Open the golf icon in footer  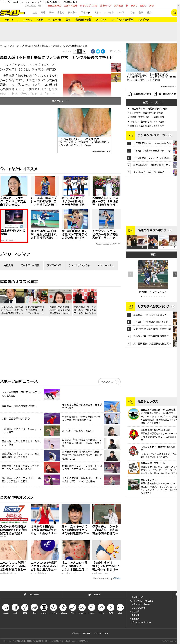click(72, 607)
